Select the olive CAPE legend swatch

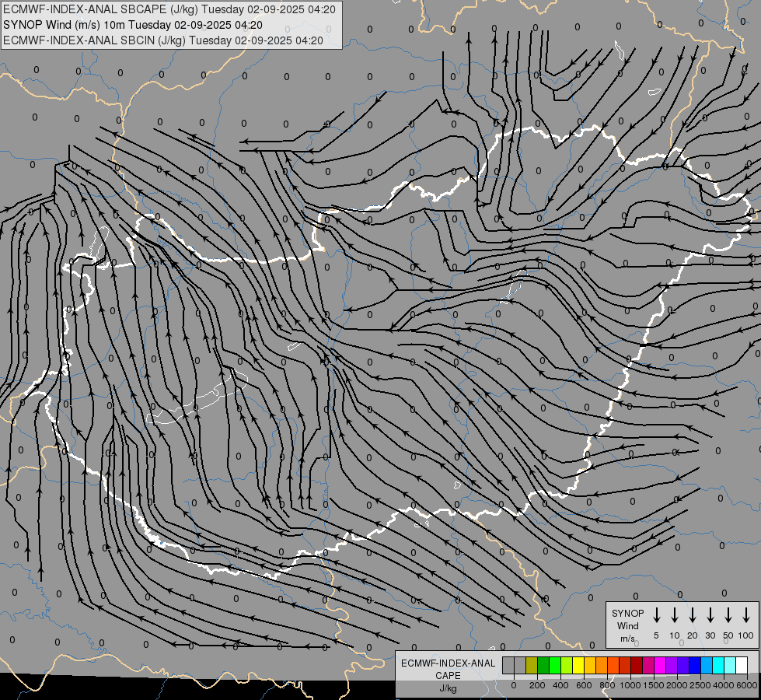tap(532, 665)
